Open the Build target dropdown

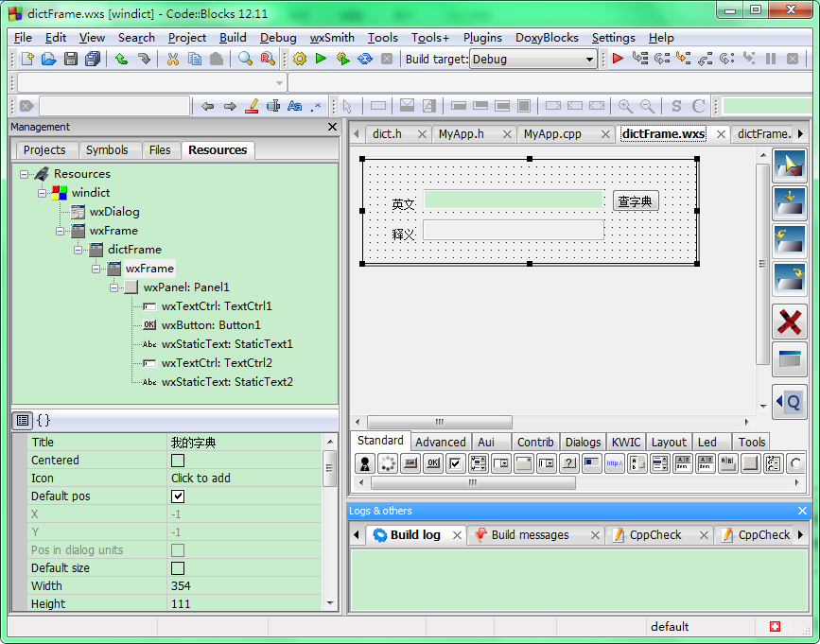(x=589, y=60)
